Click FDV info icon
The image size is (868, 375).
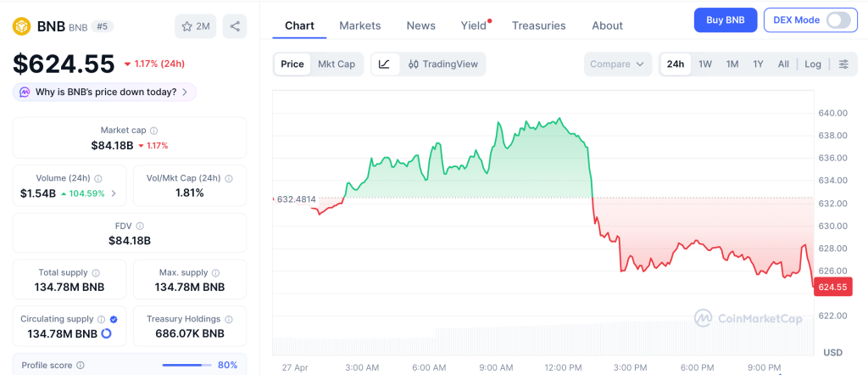pyautogui.click(x=140, y=227)
